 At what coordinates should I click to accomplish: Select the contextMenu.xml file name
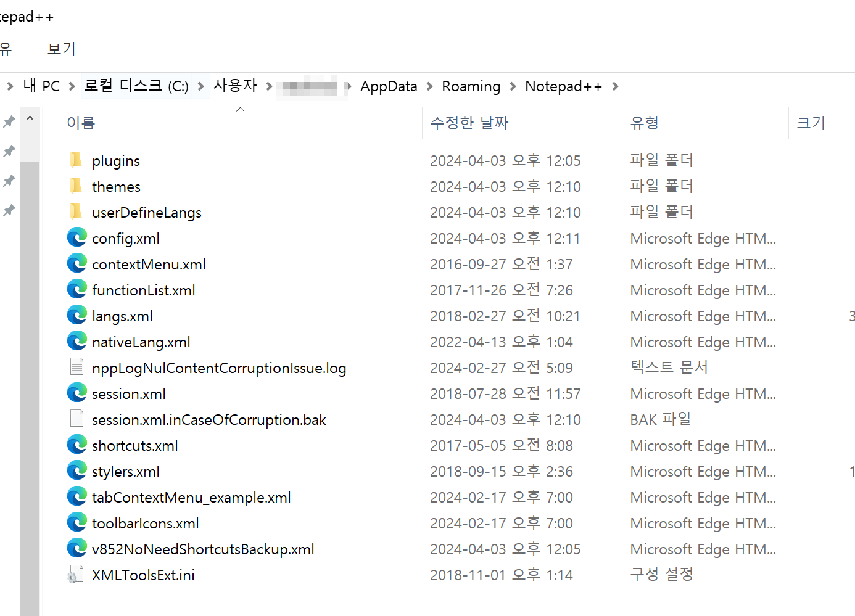point(149,265)
